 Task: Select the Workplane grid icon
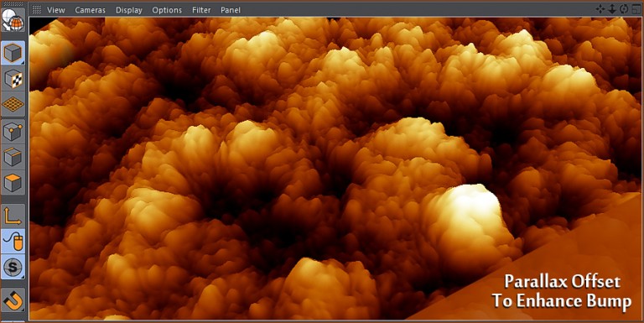click(13, 104)
